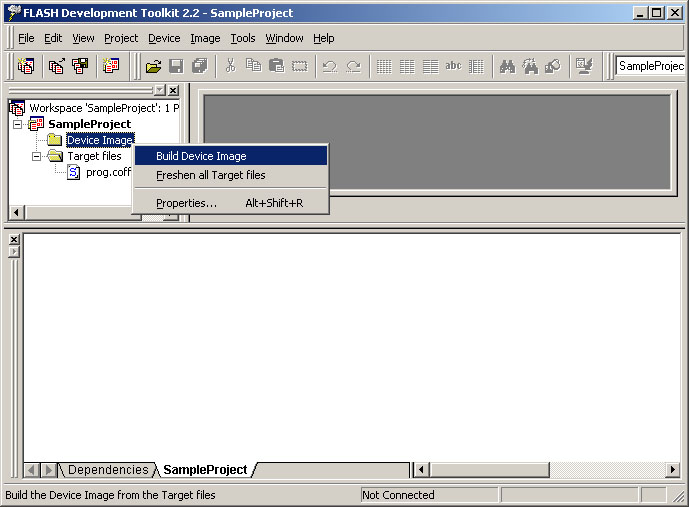The width and height of the screenshot is (689, 507).
Task: Click the FLASH Development Toolkit title icon
Action: point(14,13)
